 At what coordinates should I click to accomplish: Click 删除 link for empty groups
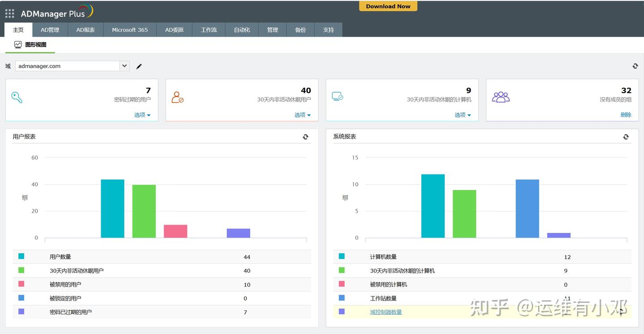click(626, 115)
